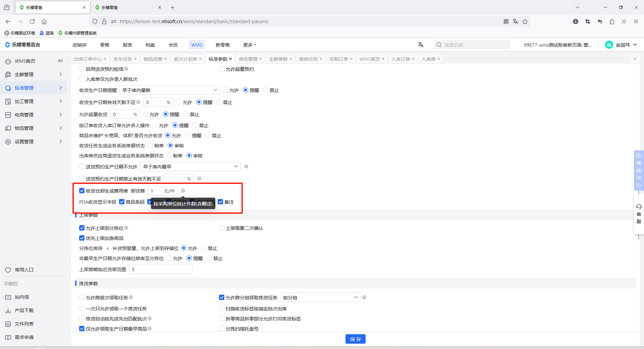Image resolution: width=644 pixels, height=349 pixels.
Task: Close the 出库订单中心 tab
Action: coord(105,59)
